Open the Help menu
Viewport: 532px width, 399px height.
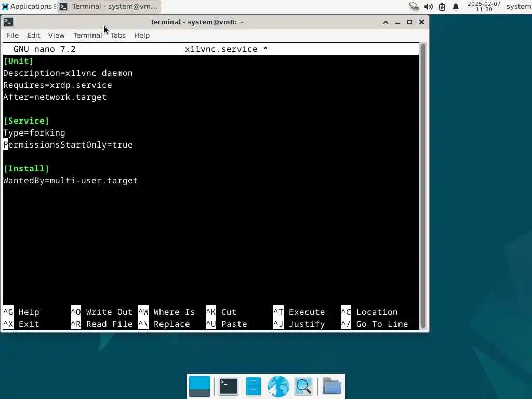(142, 35)
